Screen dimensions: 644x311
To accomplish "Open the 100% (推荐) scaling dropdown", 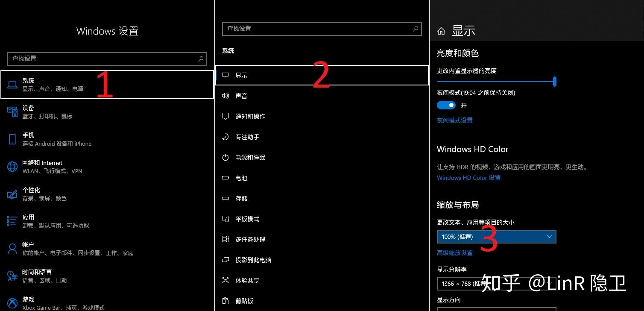I will click(x=496, y=236).
